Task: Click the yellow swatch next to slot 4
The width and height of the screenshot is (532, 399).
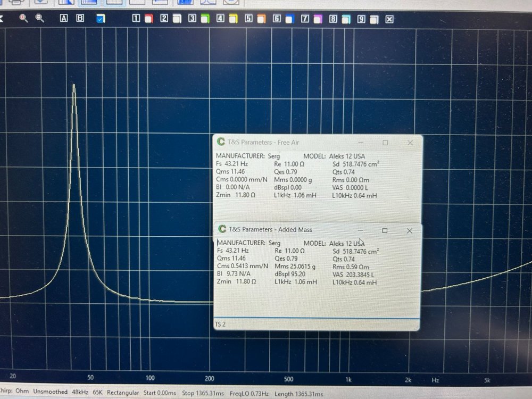Action: [x=233, y=19]
